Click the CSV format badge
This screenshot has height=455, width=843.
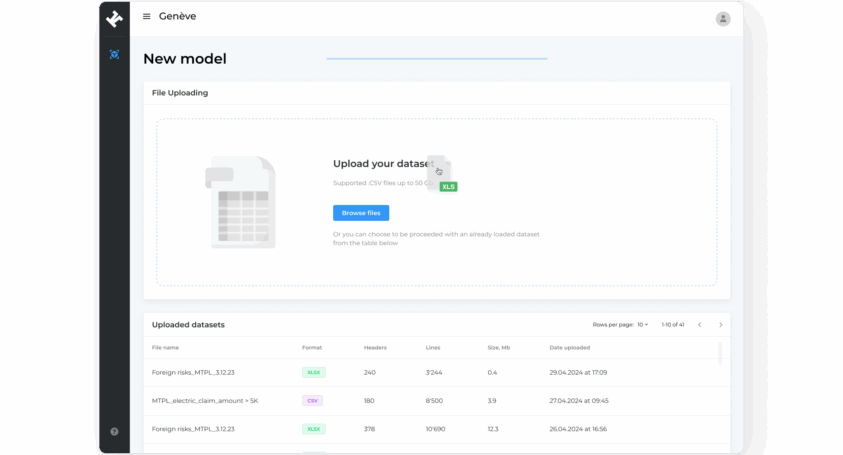(x=312, y=400)
